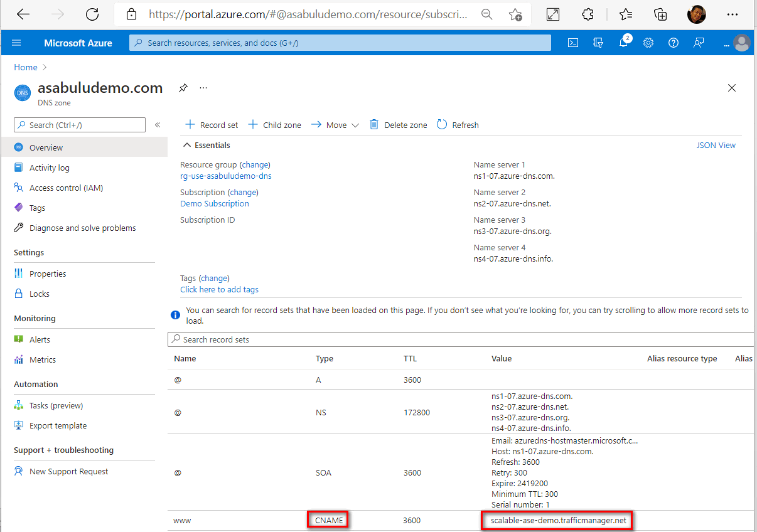Screen dimensions: 757x532
Task: Open the notifications bell
Action: click(623, 43)
